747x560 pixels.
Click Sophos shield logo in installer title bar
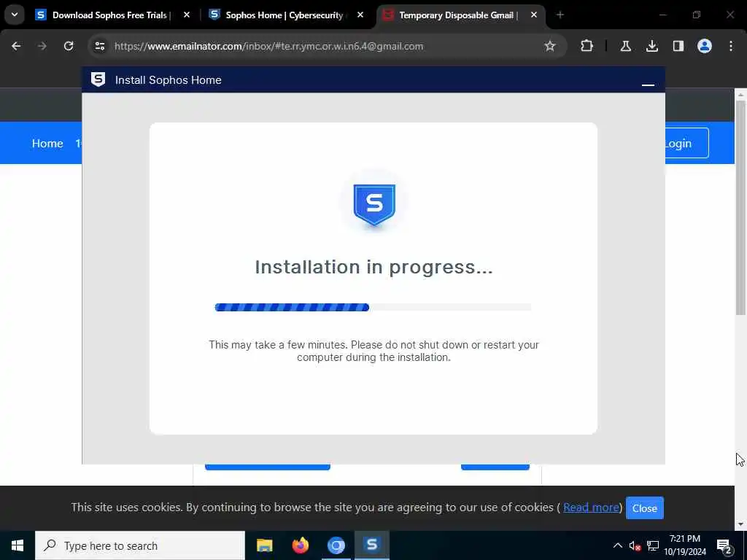point(98,79)
